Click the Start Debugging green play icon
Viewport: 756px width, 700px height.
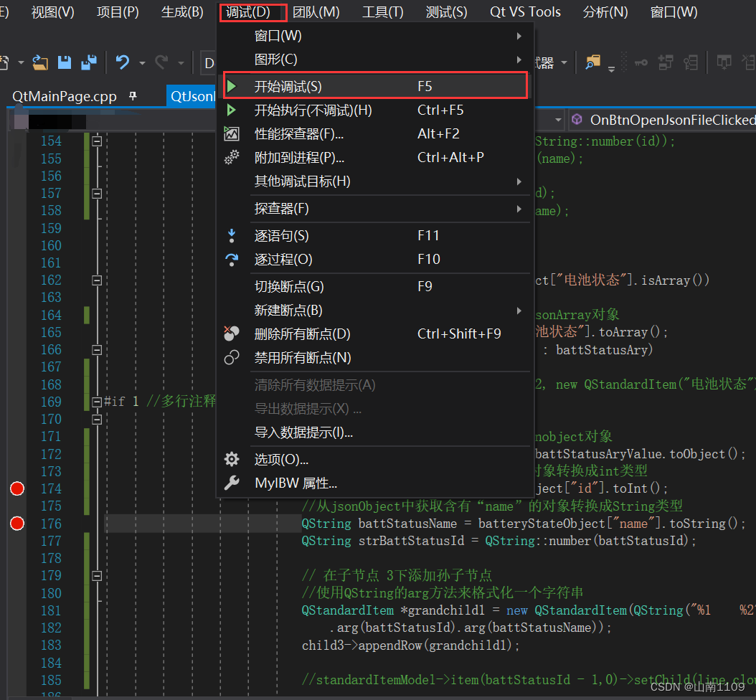pyautogui.click(x=232, y=86)
